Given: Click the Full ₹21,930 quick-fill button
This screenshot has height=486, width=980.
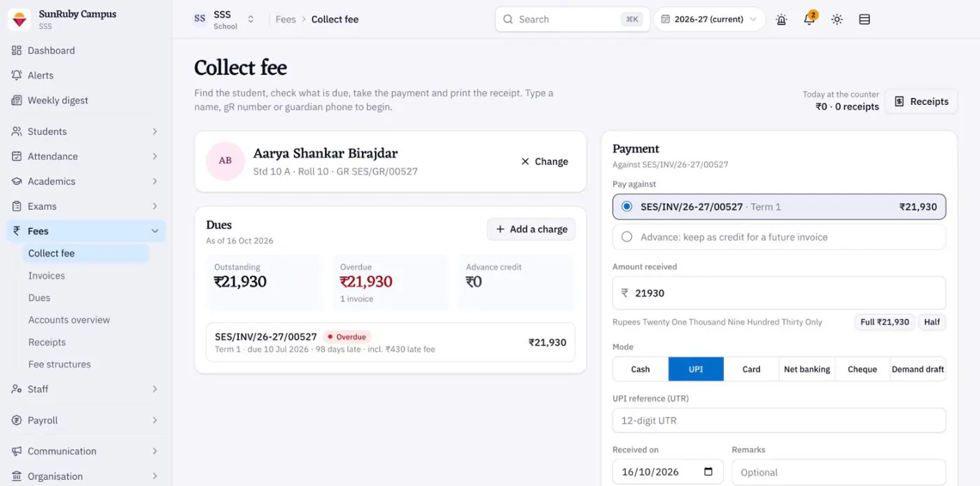Looking at the screenshot, I should [885, 322].
